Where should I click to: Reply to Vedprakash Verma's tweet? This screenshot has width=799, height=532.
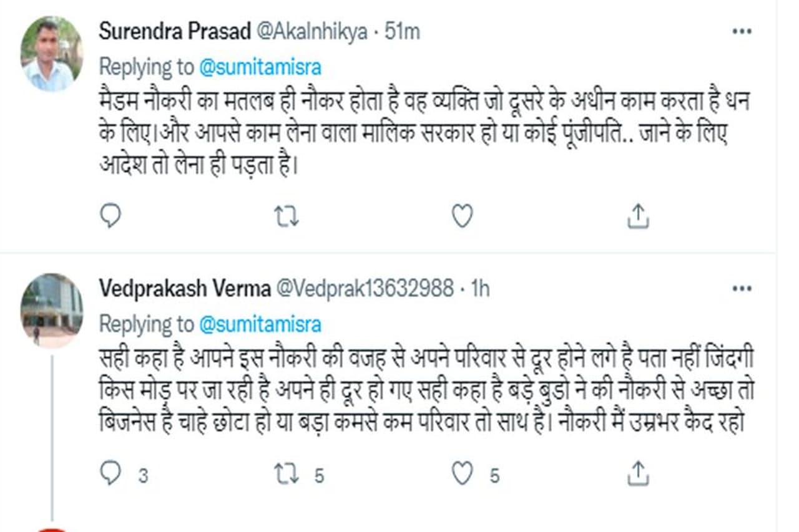110,475
